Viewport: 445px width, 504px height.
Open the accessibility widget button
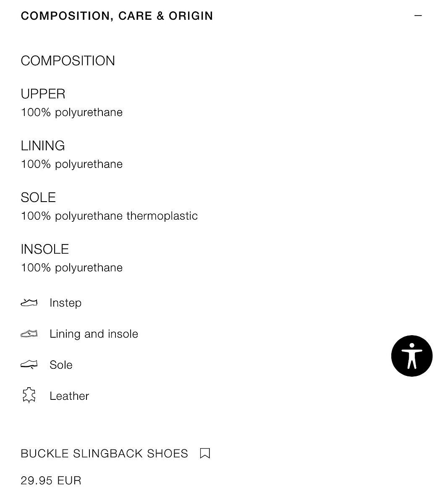coord(412,356)
